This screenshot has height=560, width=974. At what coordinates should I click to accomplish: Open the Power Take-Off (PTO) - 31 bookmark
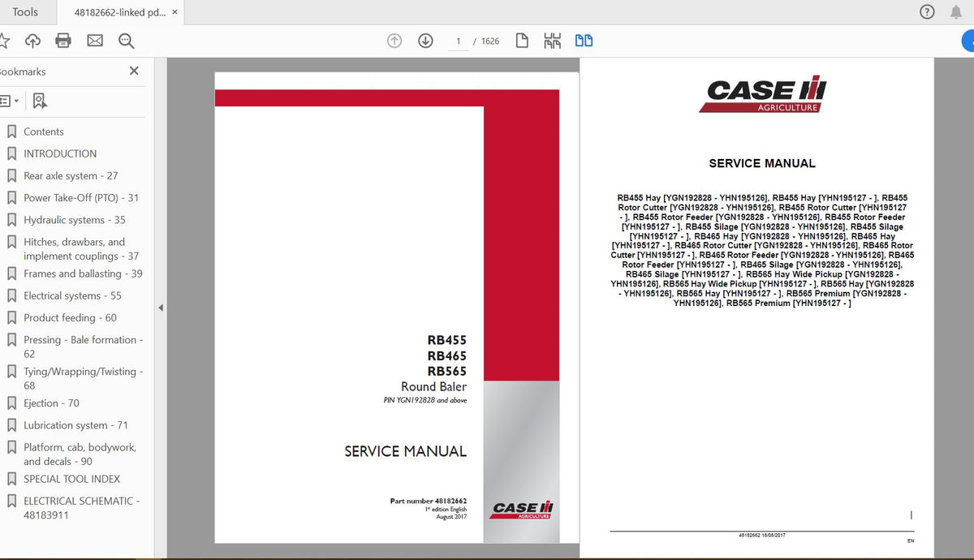pyautogui.click(x=81, y=197)
